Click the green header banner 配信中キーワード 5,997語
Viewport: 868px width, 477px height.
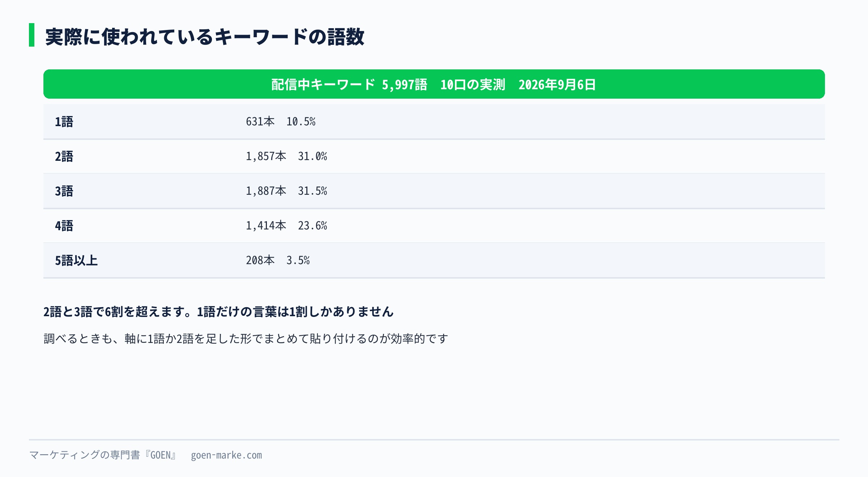(434, 84)
